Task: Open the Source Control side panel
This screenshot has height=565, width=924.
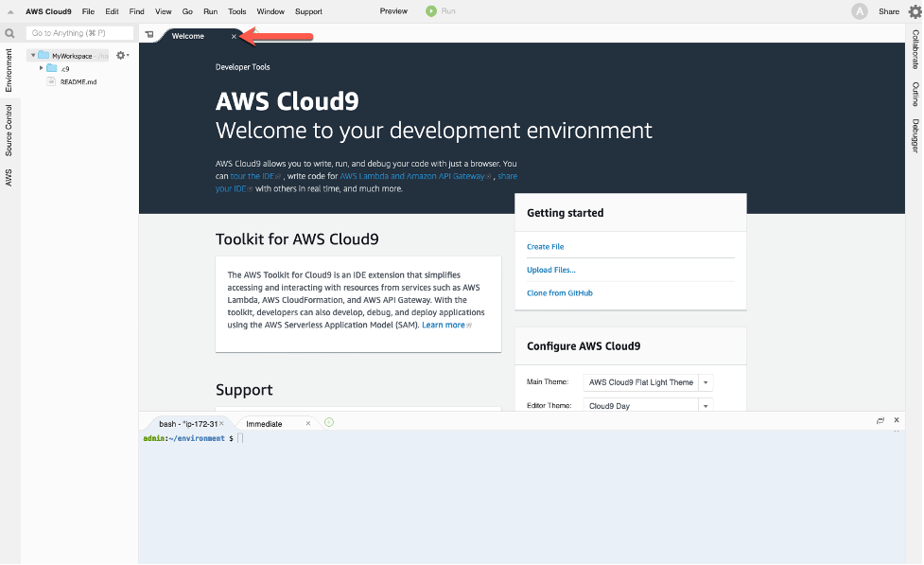Action: 9,130
